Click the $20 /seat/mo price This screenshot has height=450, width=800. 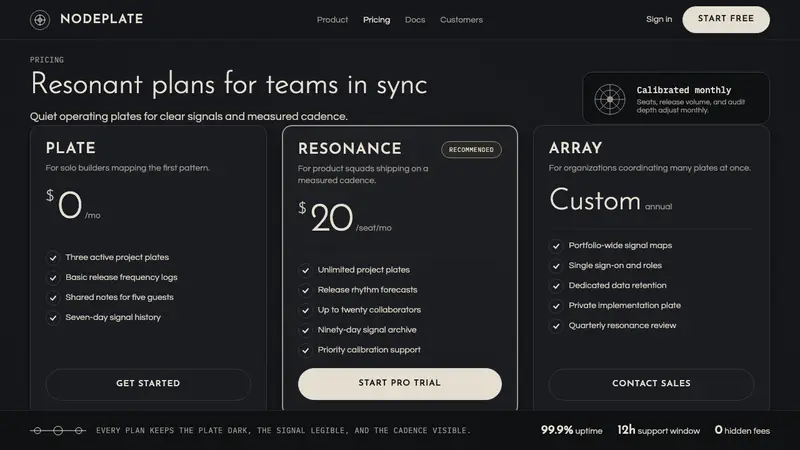click(345, 217)
